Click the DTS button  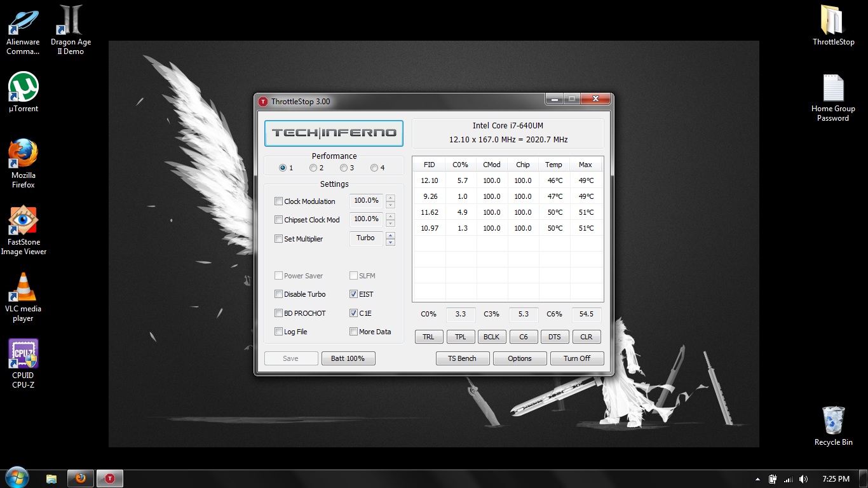click(555, 337)
